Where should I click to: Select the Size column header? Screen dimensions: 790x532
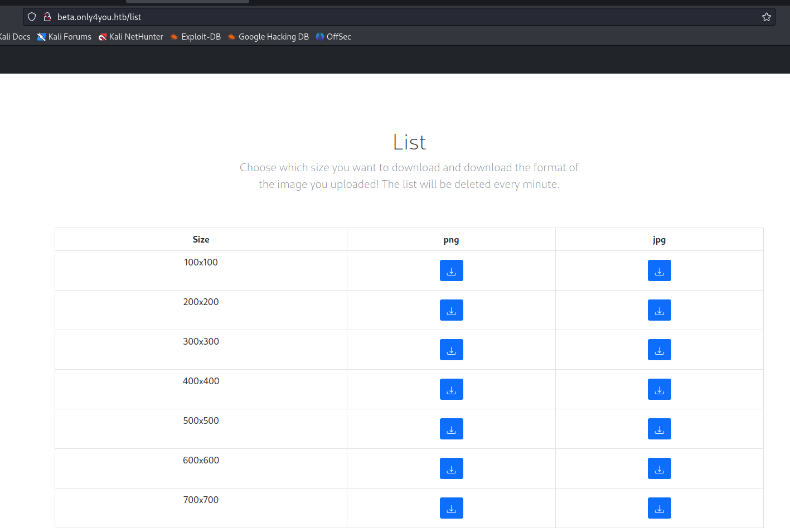201,239
